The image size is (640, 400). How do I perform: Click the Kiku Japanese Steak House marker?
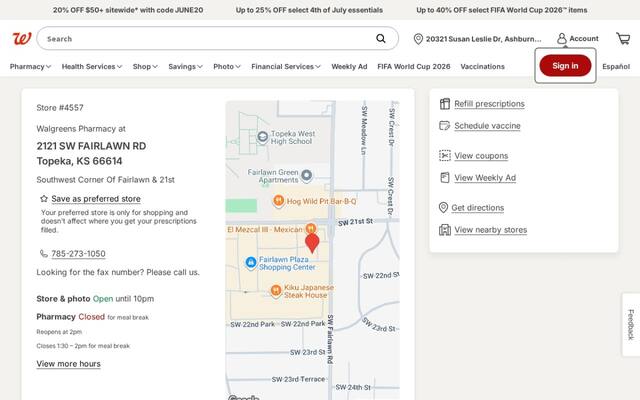click(x=276, y=291)
